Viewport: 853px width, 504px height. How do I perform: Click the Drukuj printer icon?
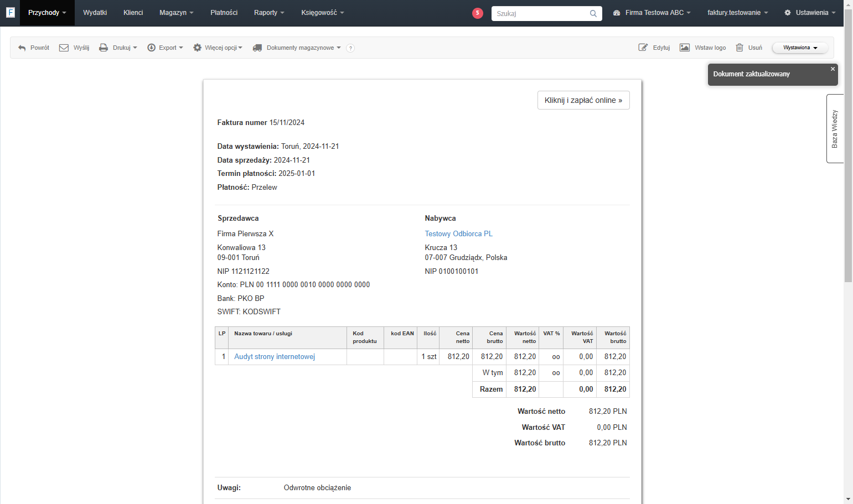tap(104, 48)
